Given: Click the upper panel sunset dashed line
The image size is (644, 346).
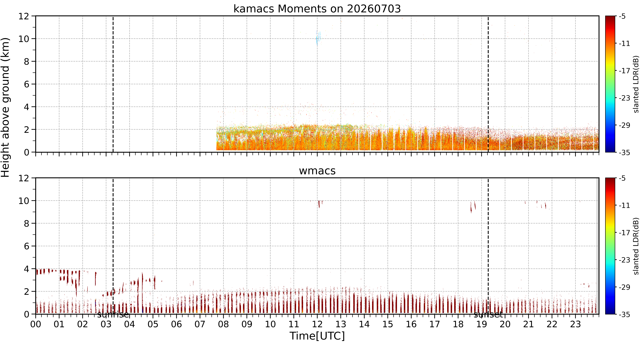Looking at the screenshot, I should [x=488, y=84].
